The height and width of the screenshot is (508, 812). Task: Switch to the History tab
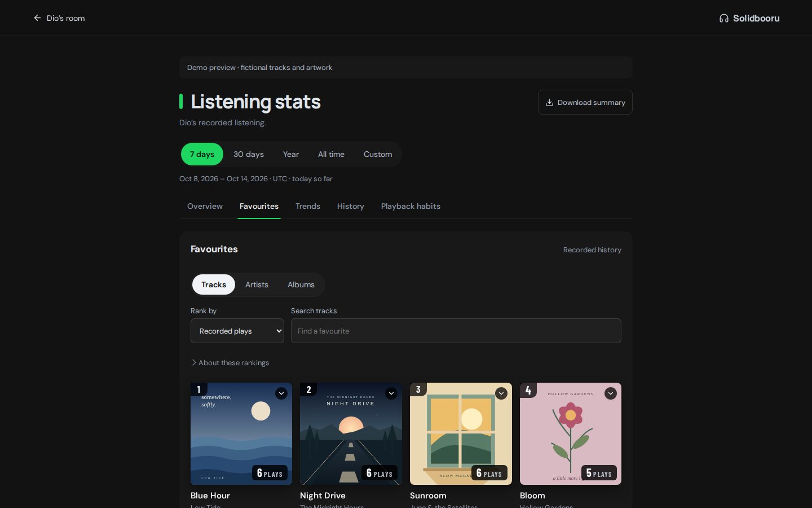(x=351, y=207)
